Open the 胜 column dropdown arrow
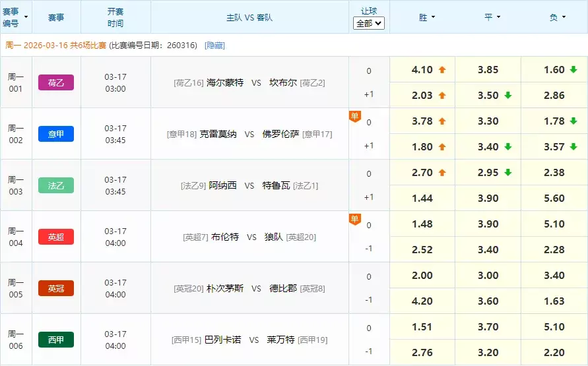 click(x=434, y=17)
